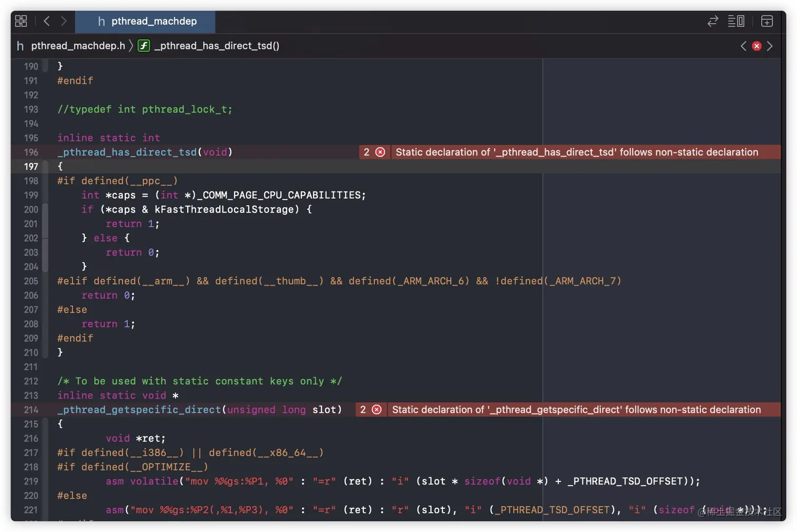The width and height of the screenshot is (797, 532).
Task: Click the error icon on line 214 banner
Action: tap(376, 410)
